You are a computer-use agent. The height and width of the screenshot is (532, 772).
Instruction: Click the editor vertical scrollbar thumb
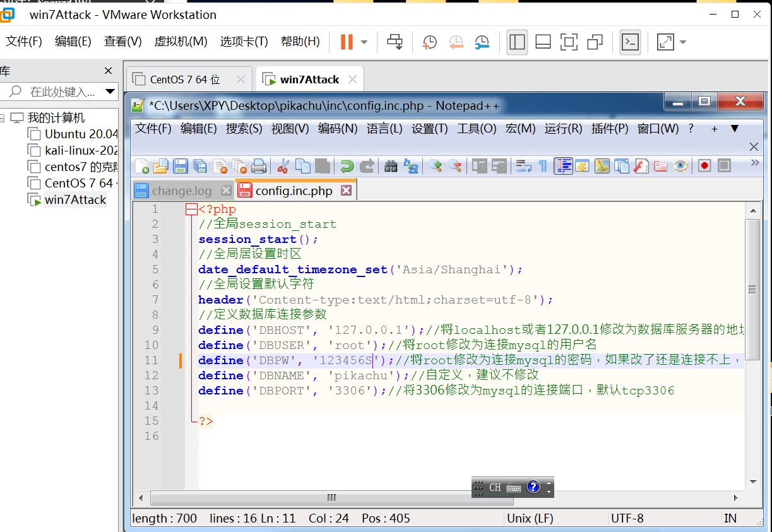[752, 290]
